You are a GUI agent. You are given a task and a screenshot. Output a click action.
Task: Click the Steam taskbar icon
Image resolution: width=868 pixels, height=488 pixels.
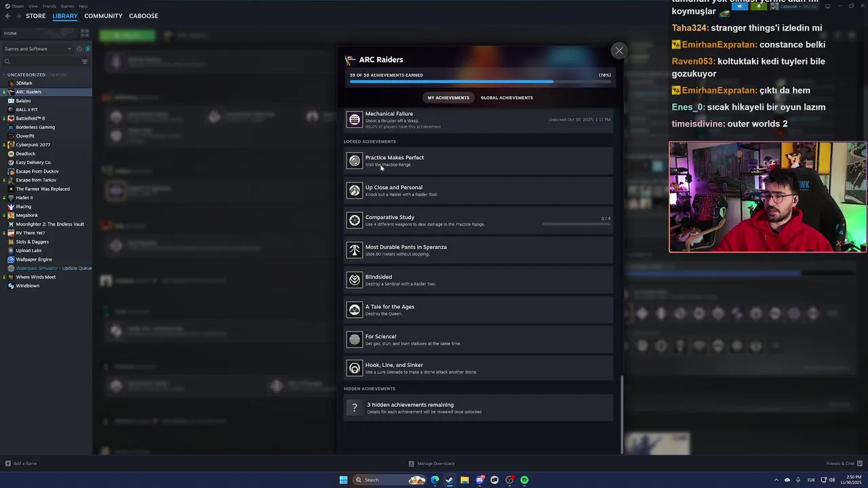(450, 480)
